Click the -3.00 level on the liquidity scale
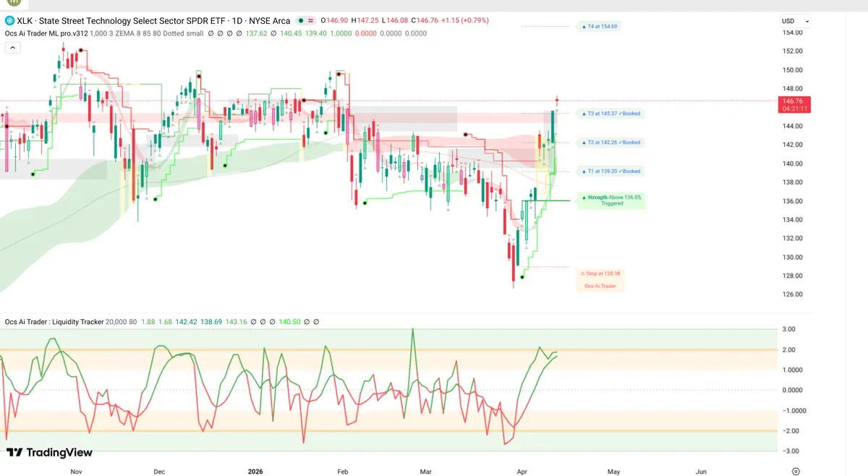868x476 pixels. click(791, 451)
